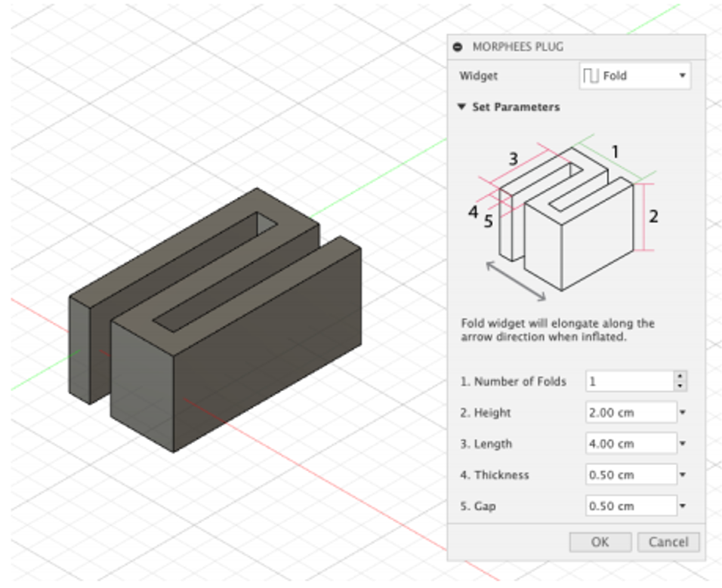Click the MORPHEES PLUG dialog title
This screenshot has height=588, width=722.
[518, 47]
